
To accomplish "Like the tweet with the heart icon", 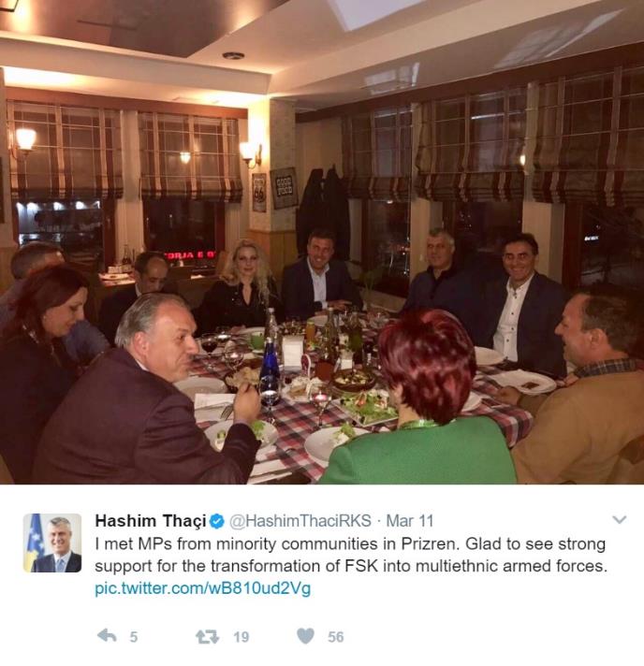I will 305,636.
